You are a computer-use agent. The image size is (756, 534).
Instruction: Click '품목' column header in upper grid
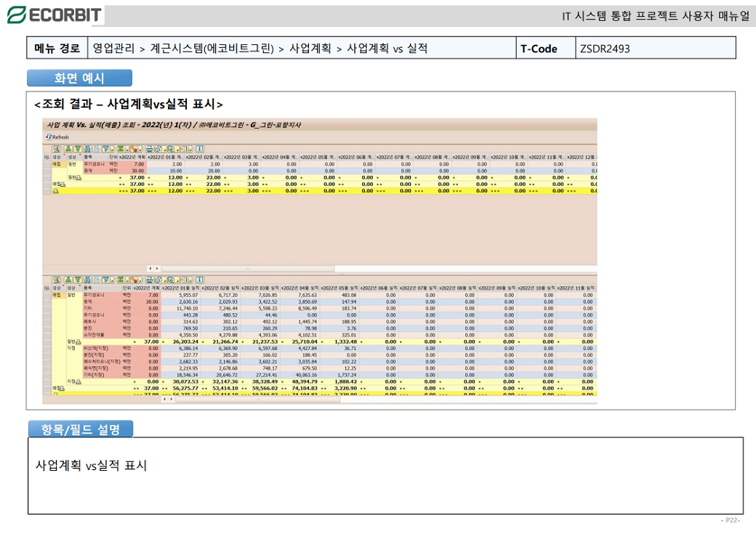click(89, 156)
